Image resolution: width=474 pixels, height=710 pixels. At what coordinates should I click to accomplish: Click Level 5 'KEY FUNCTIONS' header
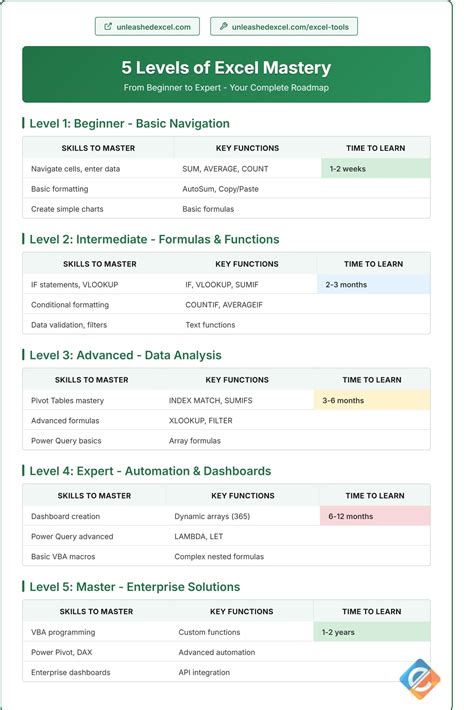[241, 612]
